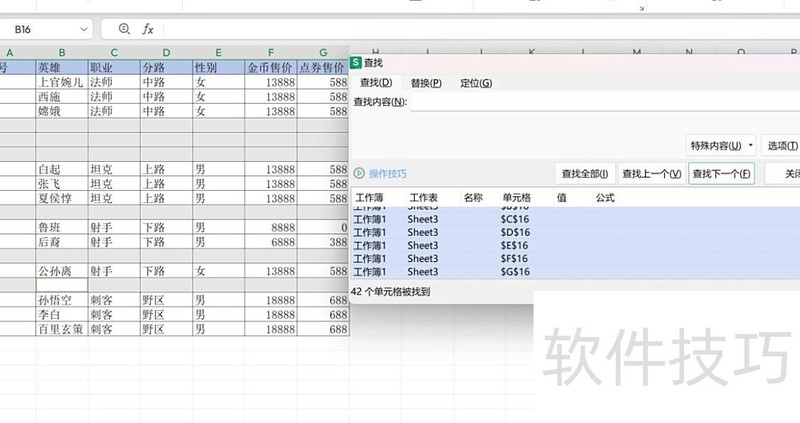Image resolution: width=800 pixels, height=423 pixels.
Task: Click the 6888 price cell for 后裔
Action: tap(271, 242)
